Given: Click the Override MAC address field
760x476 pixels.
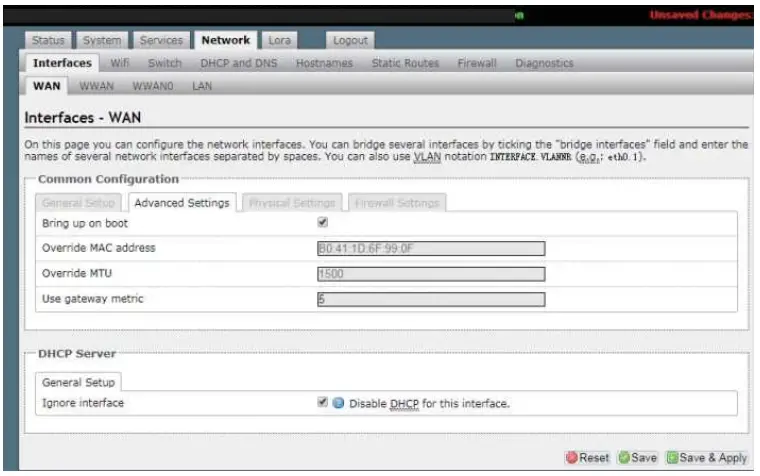Looking at the screenshot, I should pos(431,249).
